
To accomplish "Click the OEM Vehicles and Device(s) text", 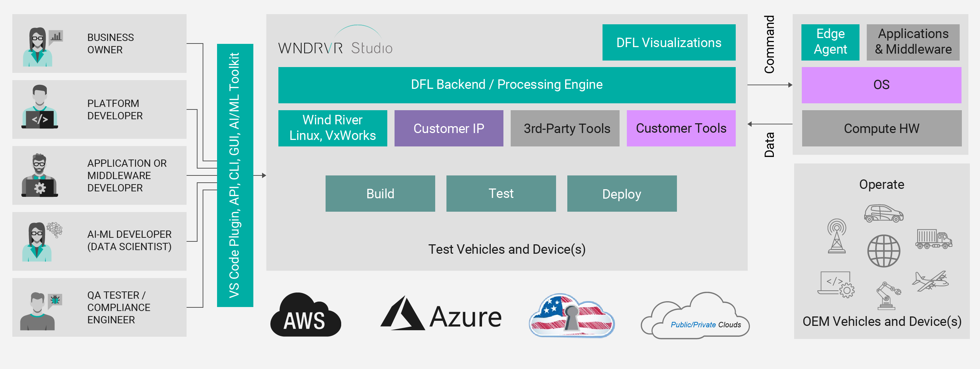I will click(882, 322).
